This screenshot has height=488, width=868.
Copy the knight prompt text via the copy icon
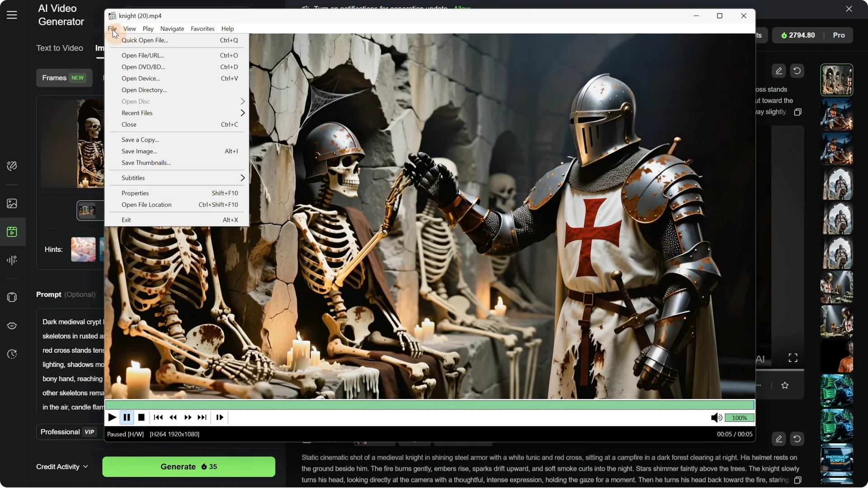(x=798, y=480)
